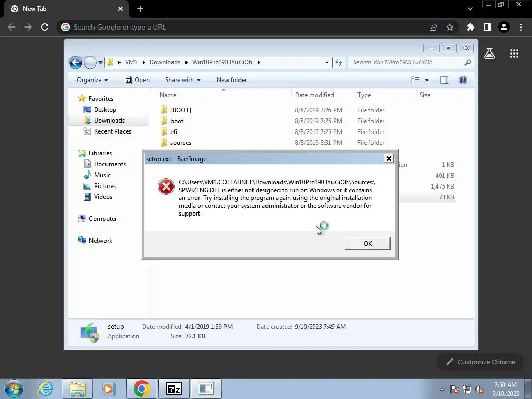This screenshot has height=399, width=532.
Task: Open recent locations dropdown arrow
Action: [100, 62]
